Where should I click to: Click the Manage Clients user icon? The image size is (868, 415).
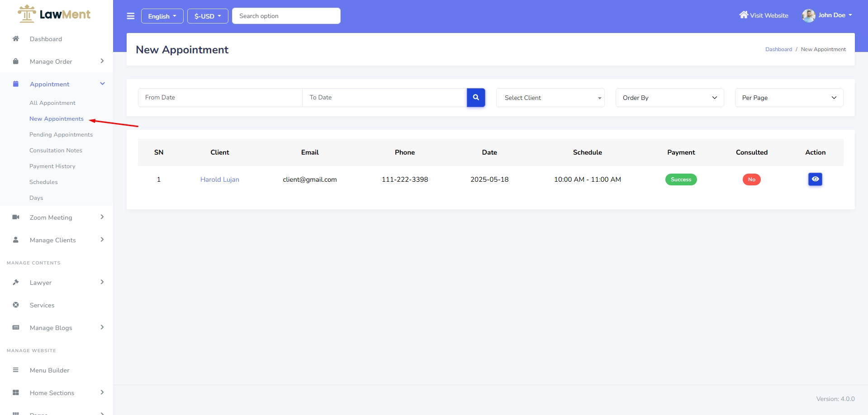coord(16,240)
